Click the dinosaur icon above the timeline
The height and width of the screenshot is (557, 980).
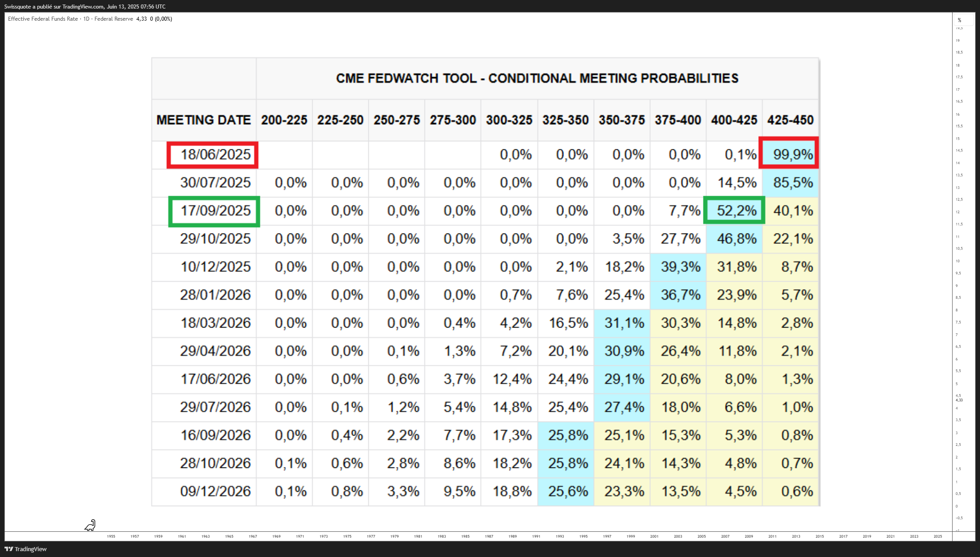[x=90, y=525]
